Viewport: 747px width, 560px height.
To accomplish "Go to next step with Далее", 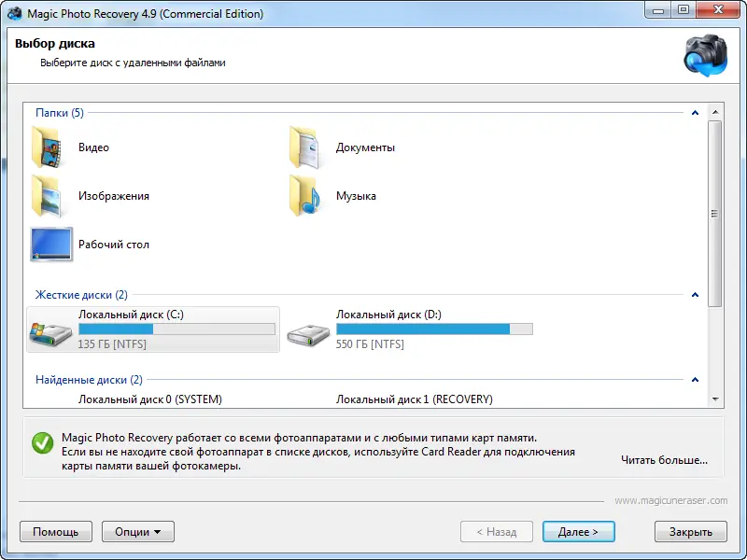I will point(578,531).
